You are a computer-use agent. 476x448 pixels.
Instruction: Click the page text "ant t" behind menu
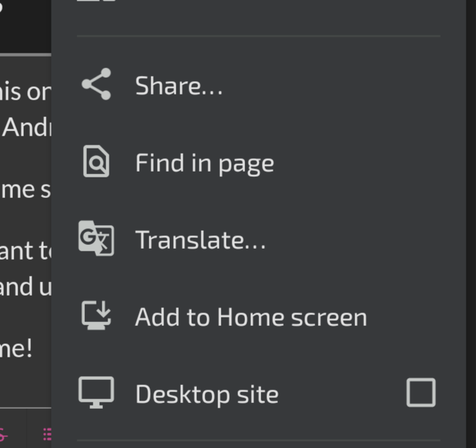click(x=24, y=251)
